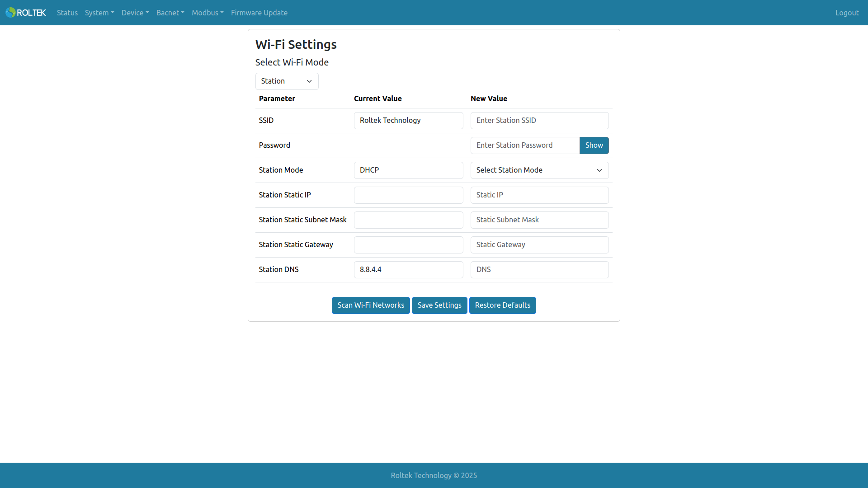Click the Parameter column header
The height and width of the screenshot is (488, 868).
(277, 99)
